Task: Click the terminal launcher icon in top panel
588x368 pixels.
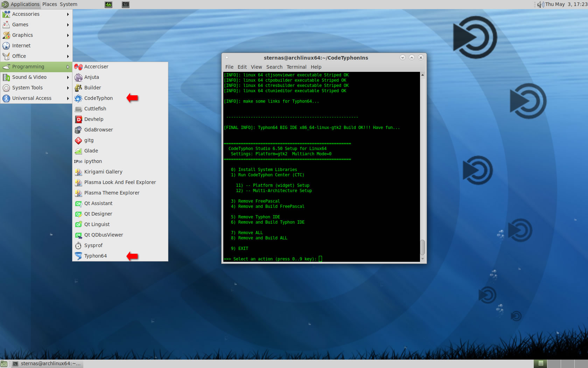Action: tap(126, 5)
